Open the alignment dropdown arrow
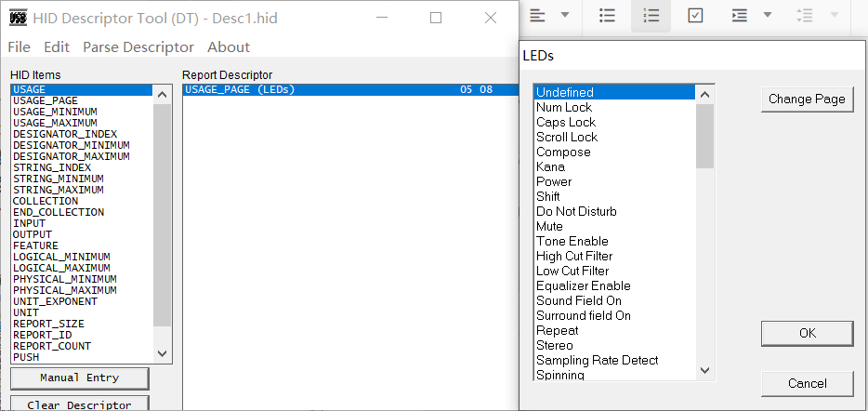Screen dimensions: 868x411 pos(564,15)
